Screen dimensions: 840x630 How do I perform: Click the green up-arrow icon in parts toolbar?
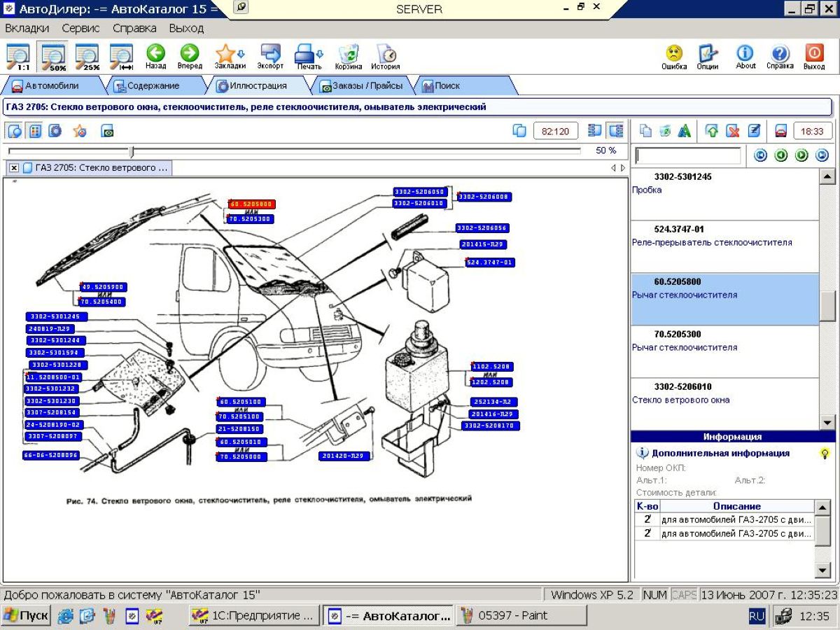tap(712, 131)
